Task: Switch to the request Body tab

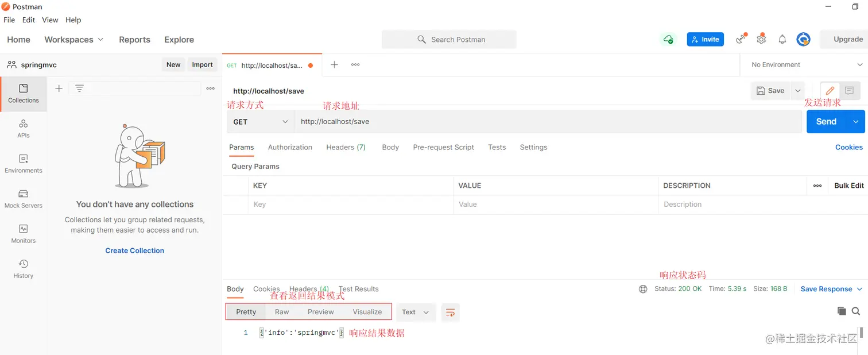Action: coord(390,147)
